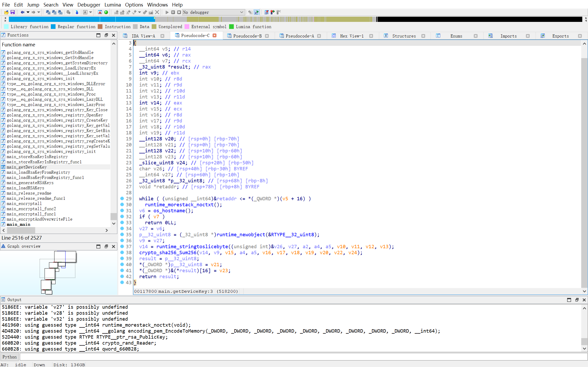This screenshot has height=367, width=588.
Task: Click the green circle toolbar icon
Action: coord(106,12)
